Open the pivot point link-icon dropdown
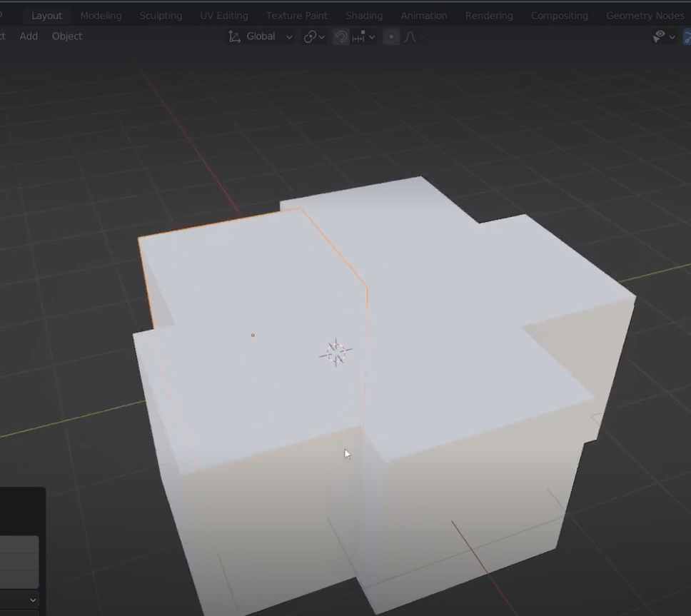This screenshot has height=616, width=691. 314,36
